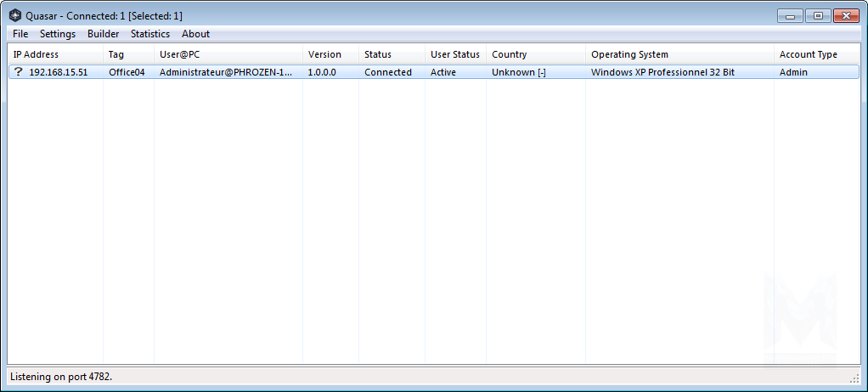Click the User Status column header
This screenshot has width=868, height=392.
pyautogui.click(x=455, y=54)
